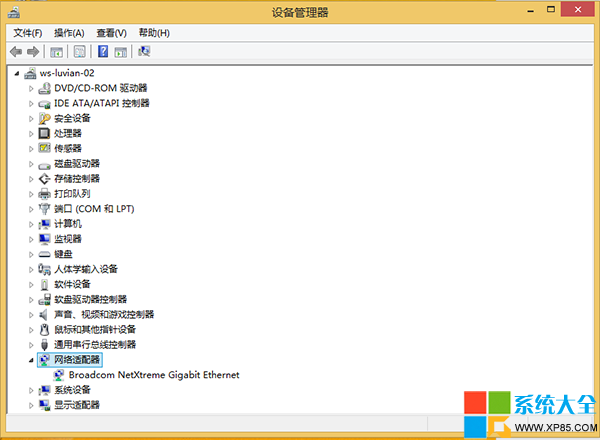Viewport: 600px width, 440px height.
Task: Click the system devices icon for 系统设备
Action: 44,390
